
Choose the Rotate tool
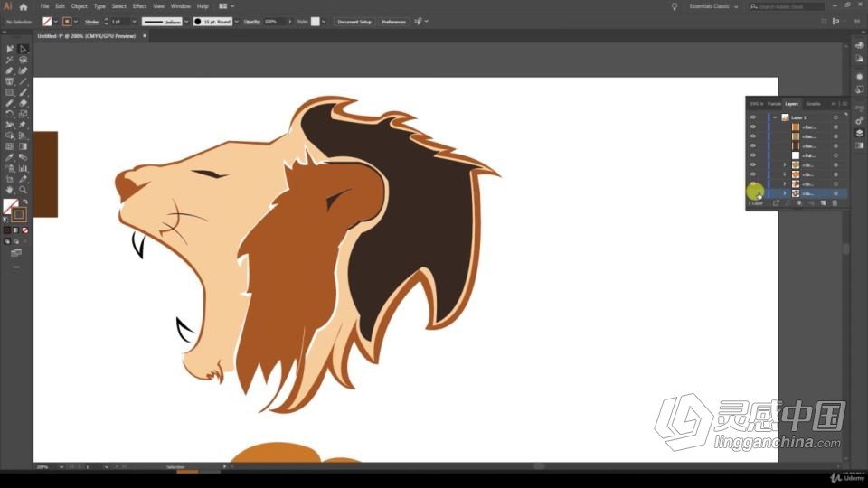[x=9, y=114]
